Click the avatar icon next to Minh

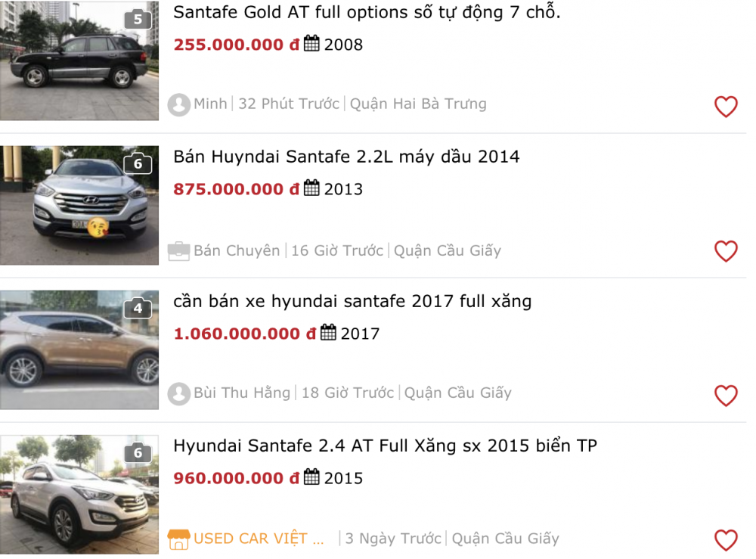(179, 104)
